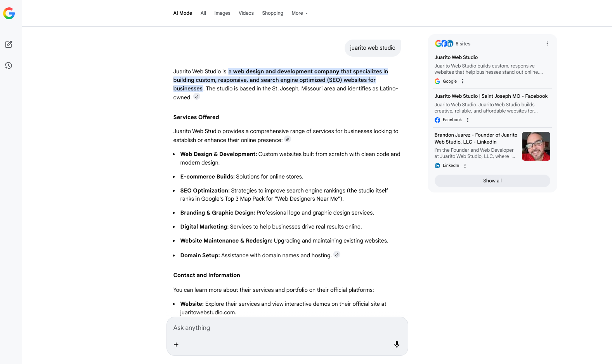The height and width of the screenshot is (364, 612).
Task: Switch to the Shopping tab
Action: coord(272,13)
